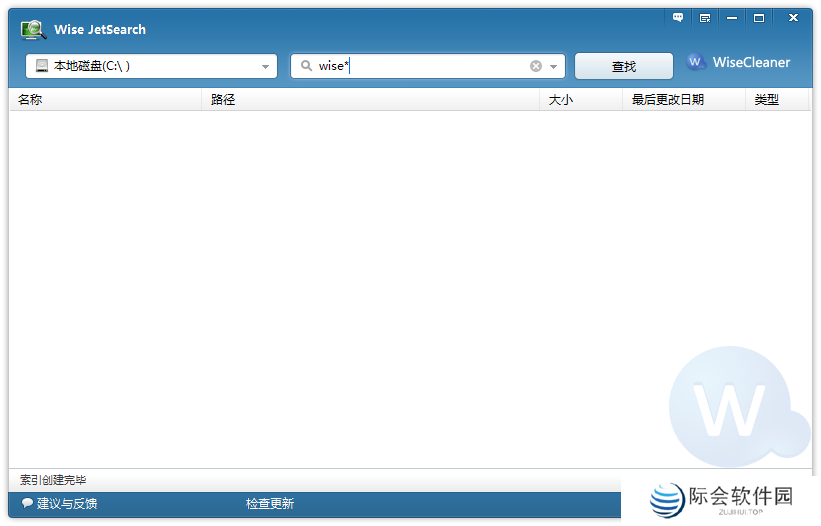The width and height of the screenshot is (821, 526).
Task: Click the Wise JetSearch title text
Action: (x=100, y=29)
